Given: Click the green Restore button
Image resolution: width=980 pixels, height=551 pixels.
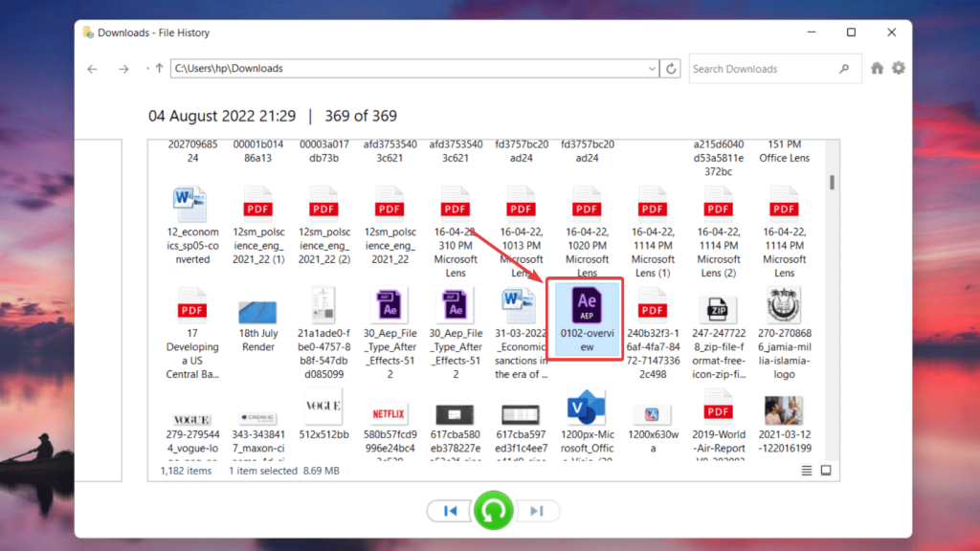Looking at the screenshot, I should click(x=494, y=510).
